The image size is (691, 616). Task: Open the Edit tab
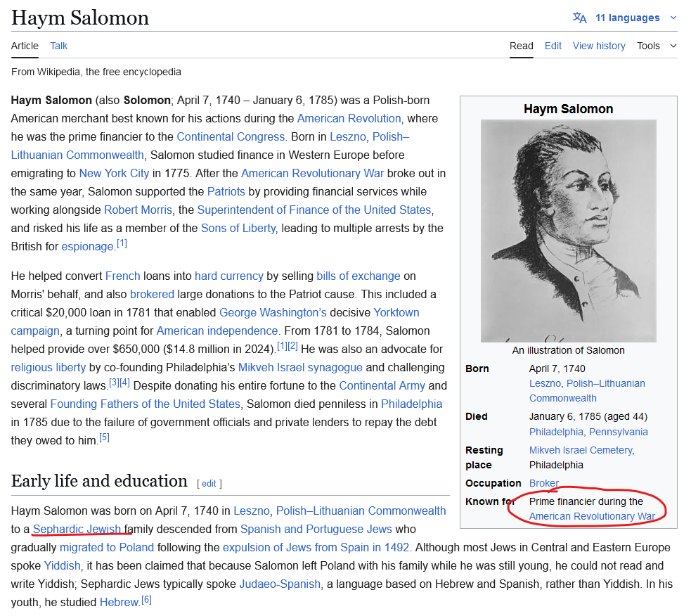pos(553,46)
